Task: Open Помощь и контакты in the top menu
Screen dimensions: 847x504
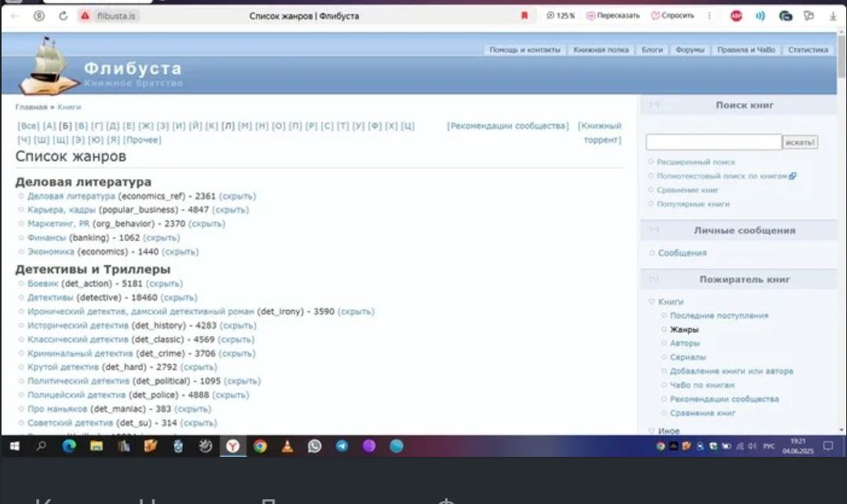Action: (524, 49)
